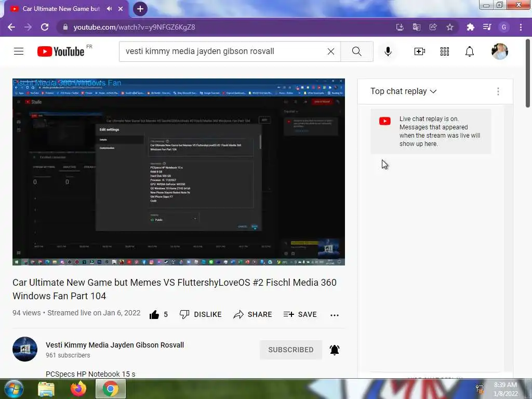Click the DISLIKE thumbs down button
The image size is (532, 399).
201,314
